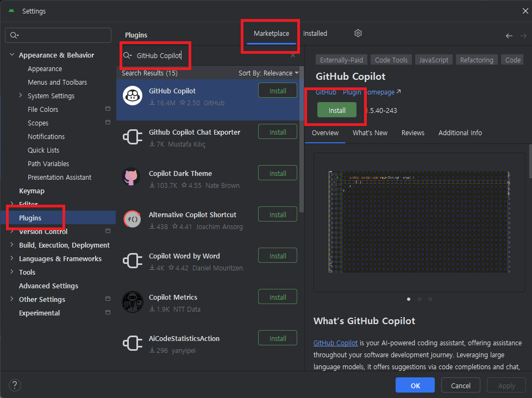The height and width of the screenshot is (398, 532).
Task: Click the Android Studio logo in title bar
Action: click(11, 11)
